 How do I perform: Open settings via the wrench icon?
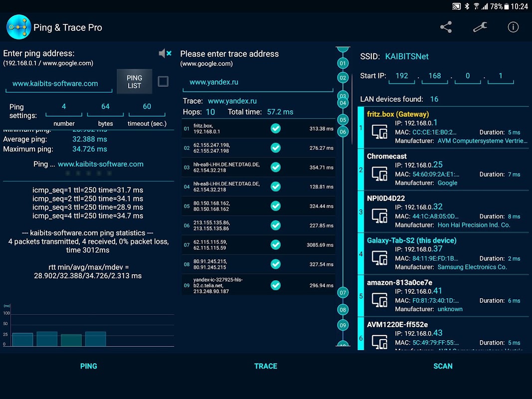coord(480,27)
